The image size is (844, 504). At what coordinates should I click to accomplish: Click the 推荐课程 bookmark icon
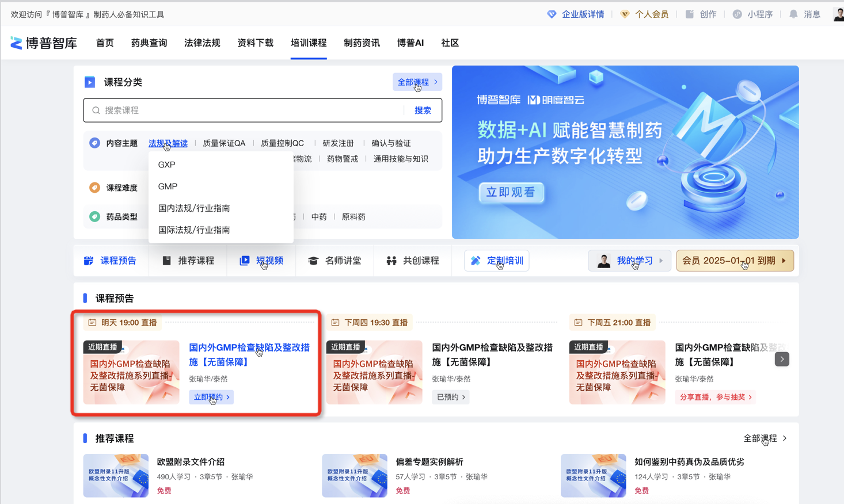[x=166, y=261]
